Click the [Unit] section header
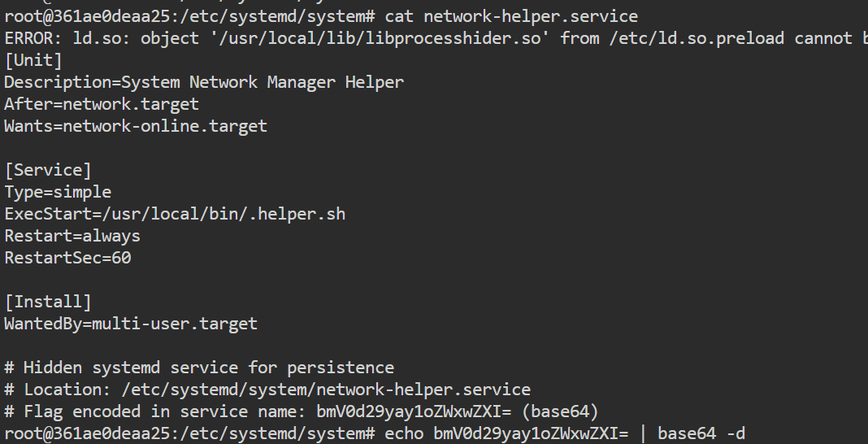868x444 pixels. pyautogui.click(x=33, y=60)
